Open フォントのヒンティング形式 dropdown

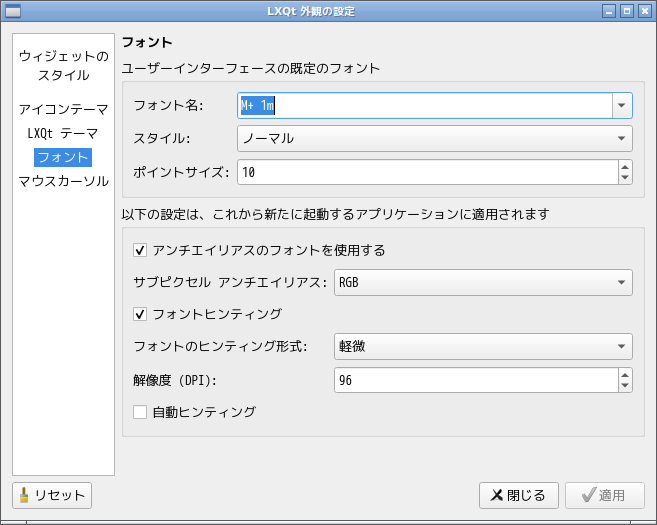click(483, 347)
